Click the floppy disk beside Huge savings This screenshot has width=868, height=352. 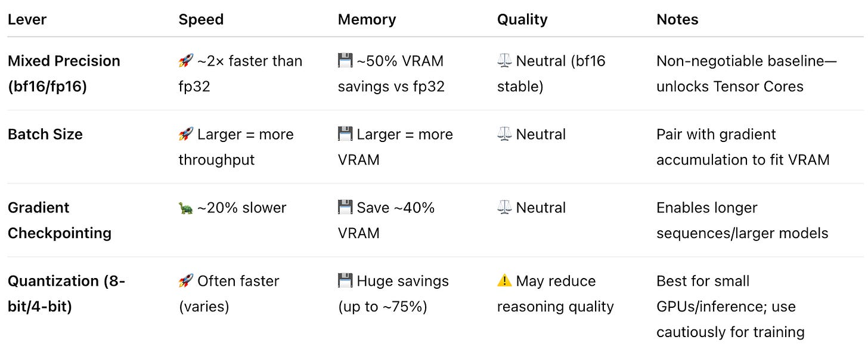345,281
